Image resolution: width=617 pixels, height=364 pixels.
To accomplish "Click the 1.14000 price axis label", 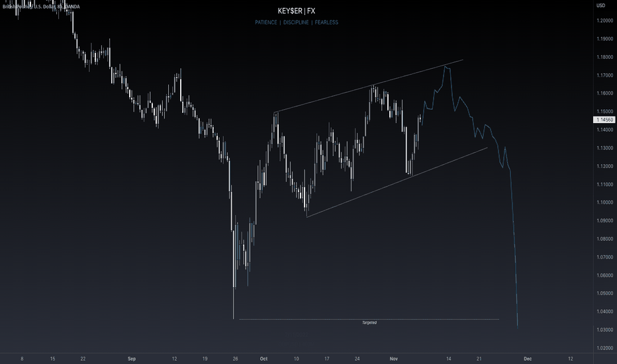I will (605, 130).
